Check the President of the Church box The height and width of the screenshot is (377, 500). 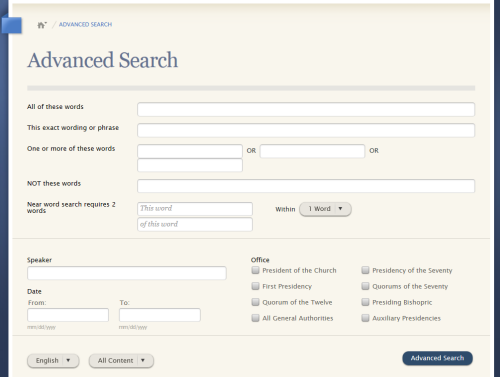pyautogui.click(x=255, y=270)
